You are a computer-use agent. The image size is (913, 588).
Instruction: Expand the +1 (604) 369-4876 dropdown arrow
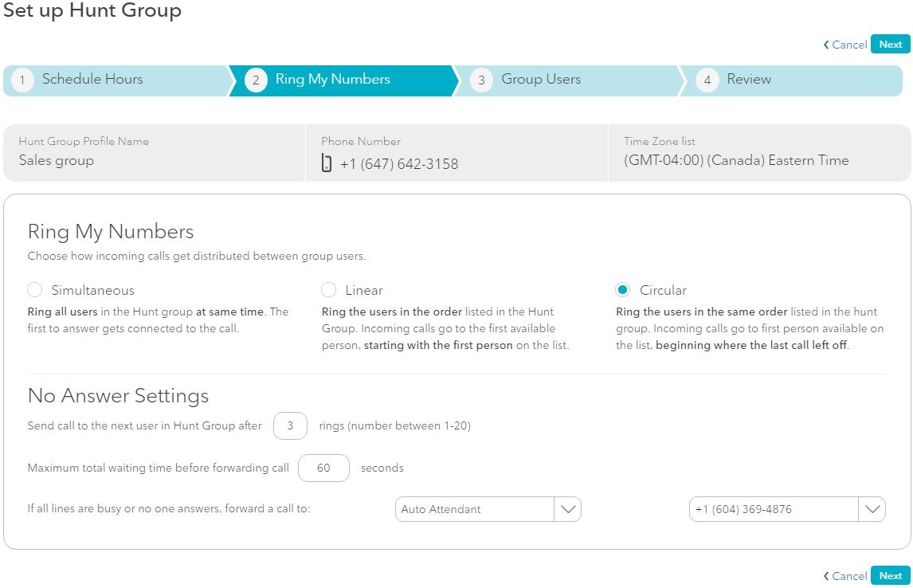pyautogui.click(x=872, y=509)
